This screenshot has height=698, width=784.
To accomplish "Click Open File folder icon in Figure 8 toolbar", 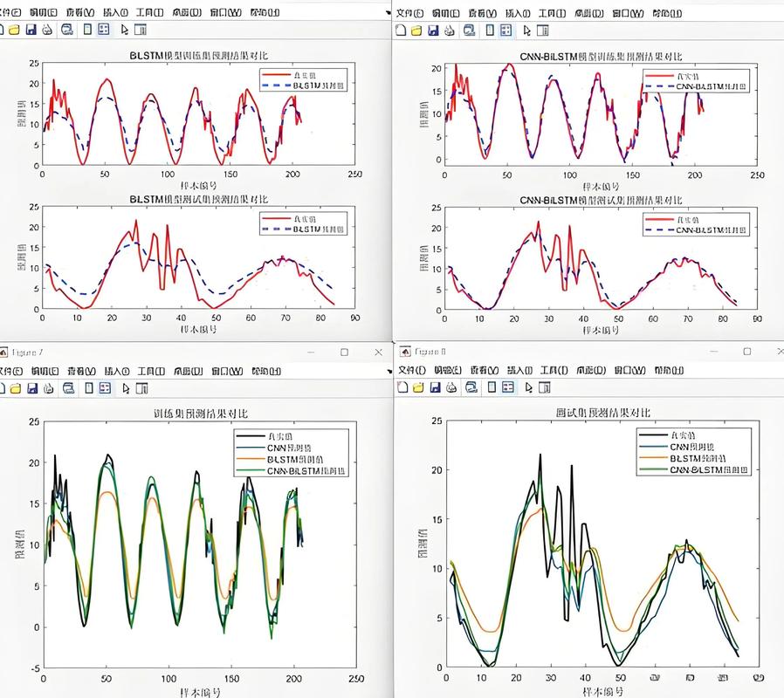I will point(417,387).
